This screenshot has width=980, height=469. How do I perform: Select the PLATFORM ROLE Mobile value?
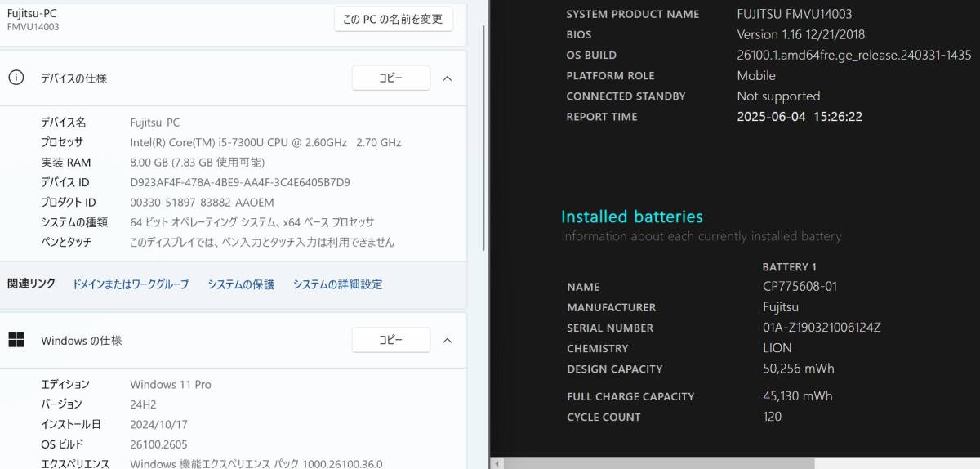(756, 75)
